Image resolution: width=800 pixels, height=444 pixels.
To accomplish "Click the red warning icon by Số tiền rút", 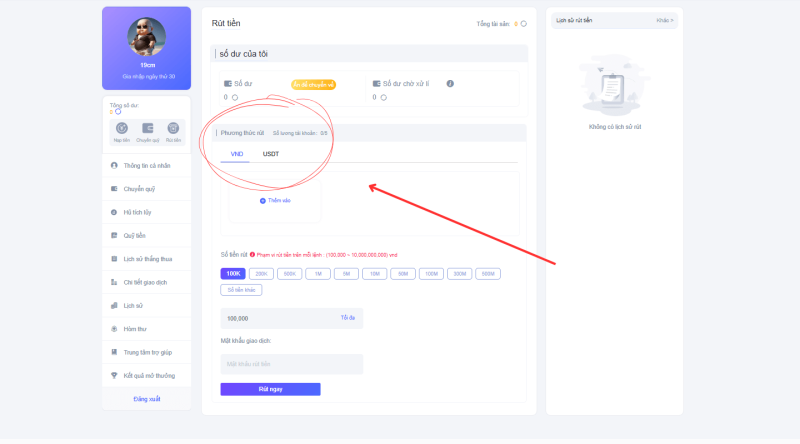I will click(252, 255).
